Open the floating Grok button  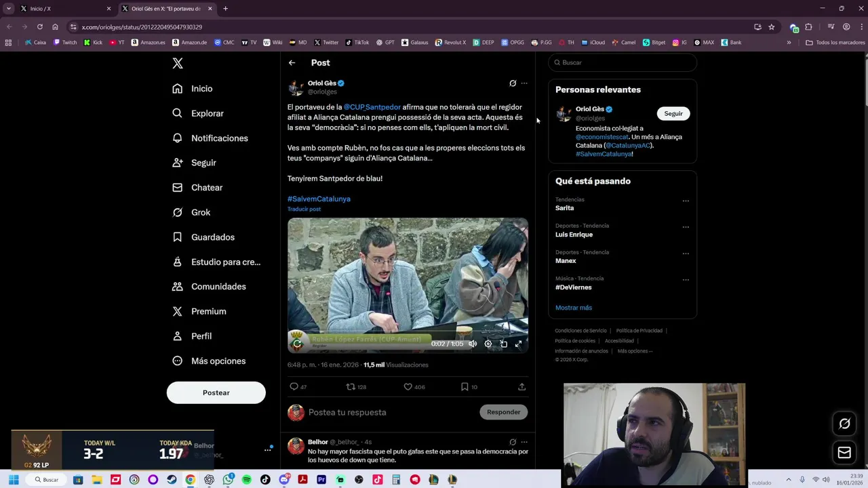(x=844, y=424)
